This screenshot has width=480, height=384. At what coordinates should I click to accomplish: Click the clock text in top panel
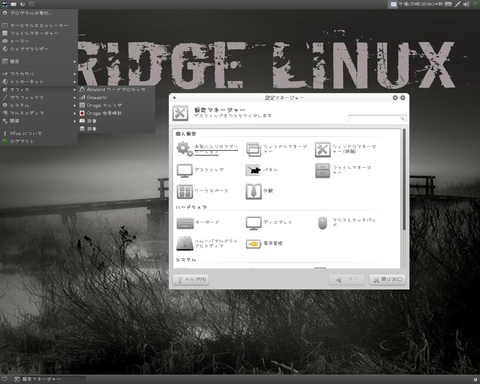[x=421, y=4]
